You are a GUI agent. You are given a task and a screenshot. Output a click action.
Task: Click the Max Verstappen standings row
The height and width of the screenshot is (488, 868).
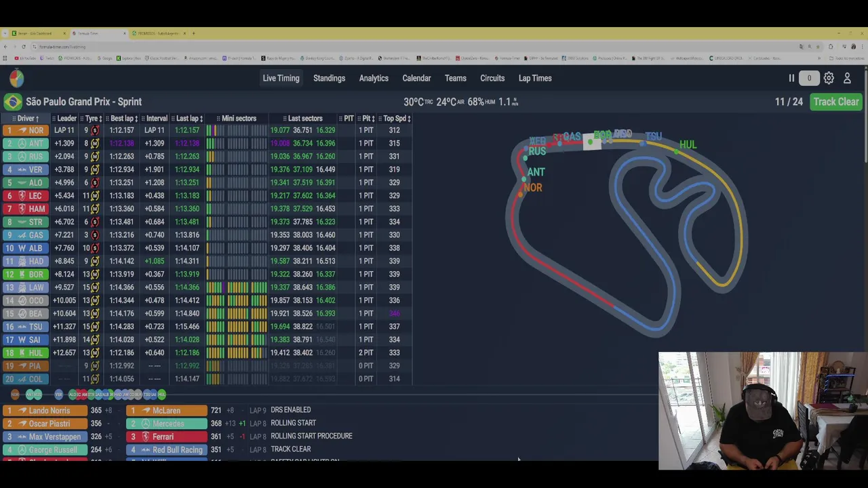[44, 436]
